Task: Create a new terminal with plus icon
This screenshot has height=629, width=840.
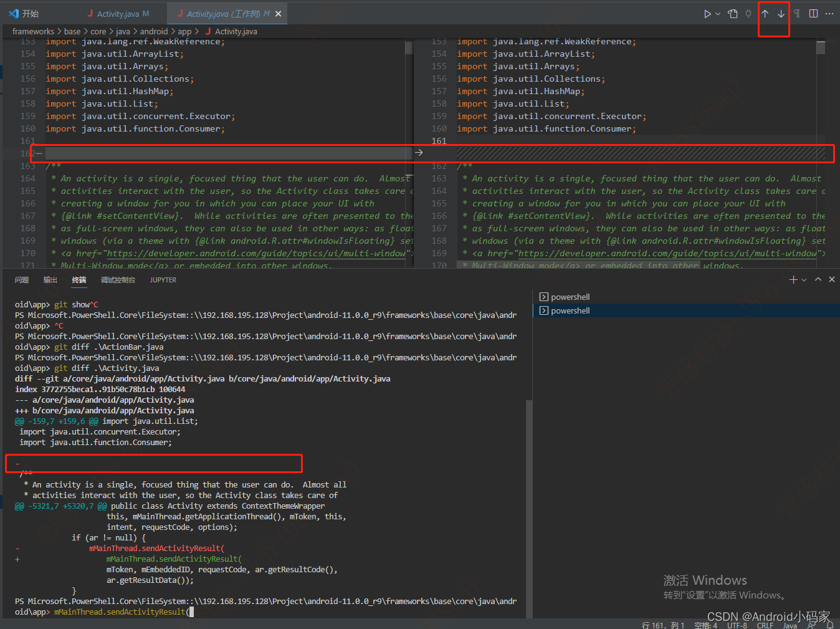Action: tap(793, 280)
